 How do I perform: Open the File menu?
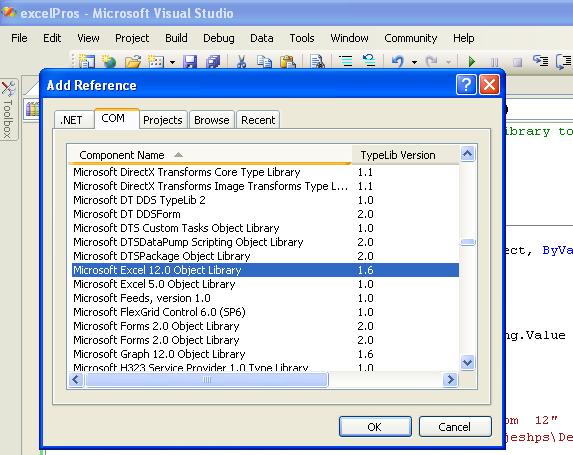pos(19,38)
